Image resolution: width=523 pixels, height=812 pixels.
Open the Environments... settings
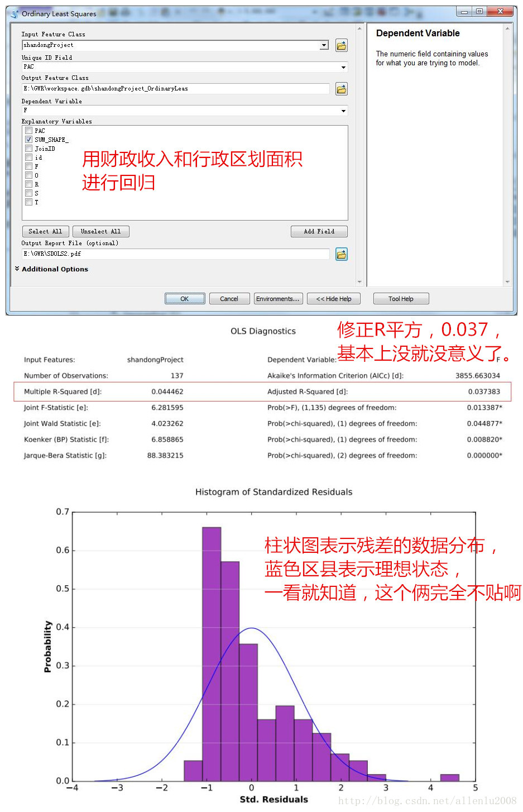pyautogui.click(x=278, y=299)
